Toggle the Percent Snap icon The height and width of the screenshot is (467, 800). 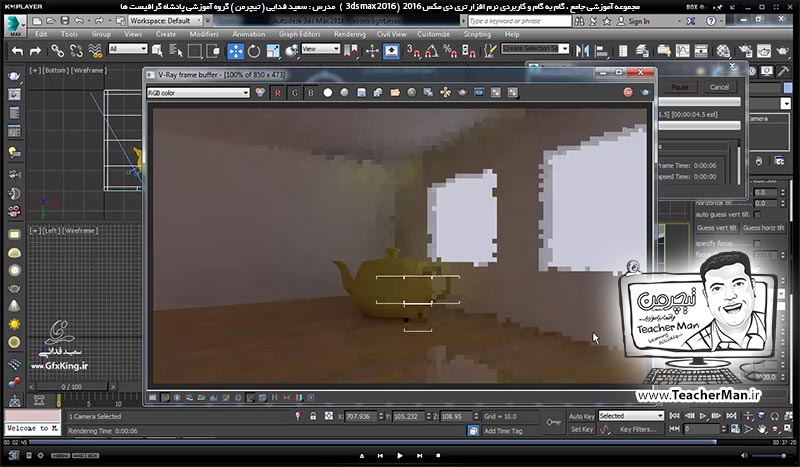[449, 51]
